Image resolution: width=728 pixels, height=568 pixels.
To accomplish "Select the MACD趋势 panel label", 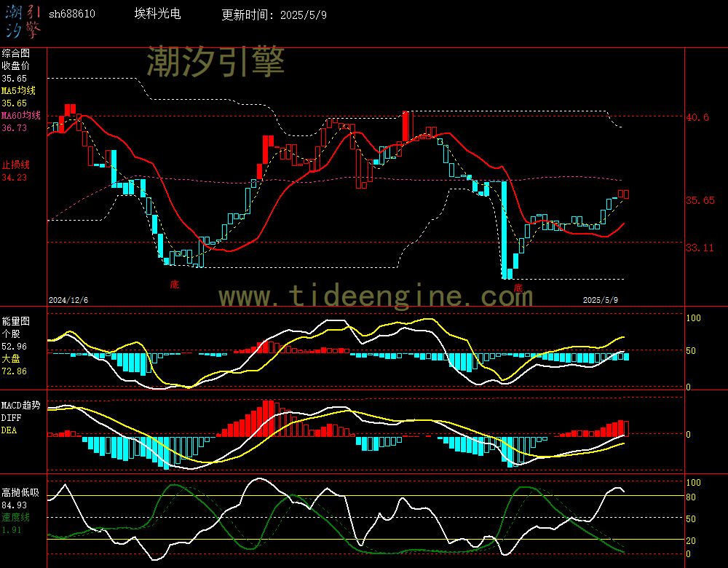I will [21, 406].
